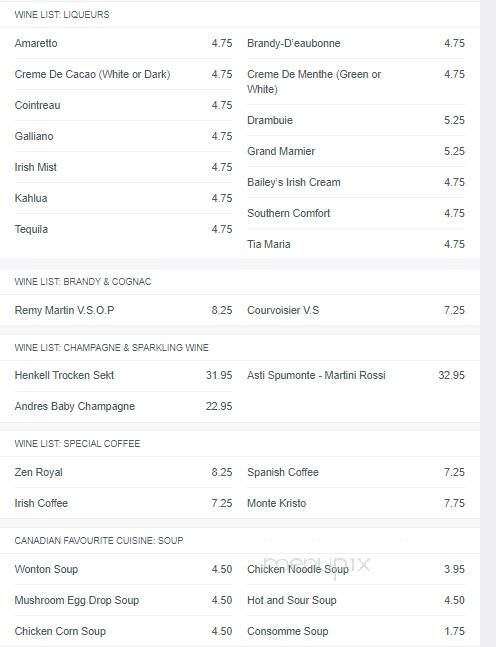Click the Champagne & Sparkling Wine header
Screen dimensions: 496x647
click(111, 347)
